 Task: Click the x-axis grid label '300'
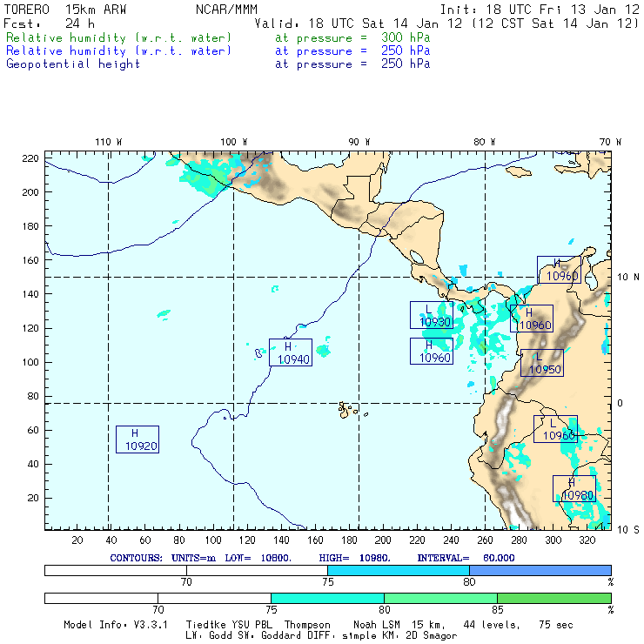(x=553, y=540)
